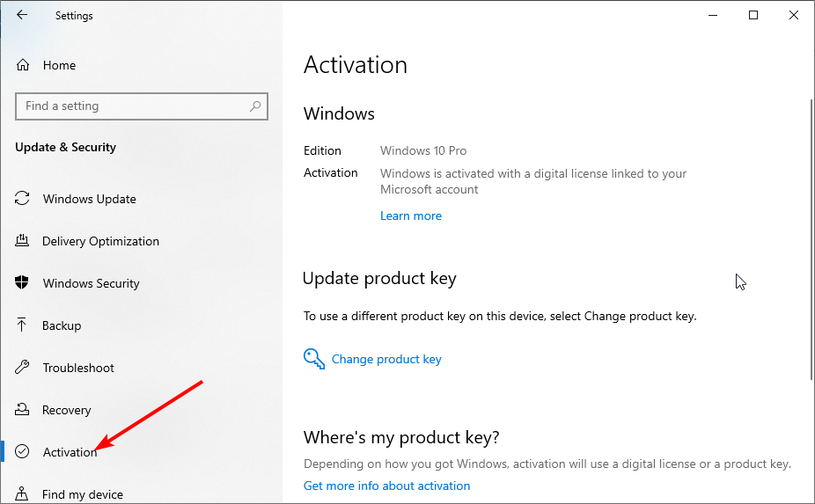Click the vertical scrollbar on the right
Image resolution: width=815 pixels, height=504 pixels.
[811, 239]
